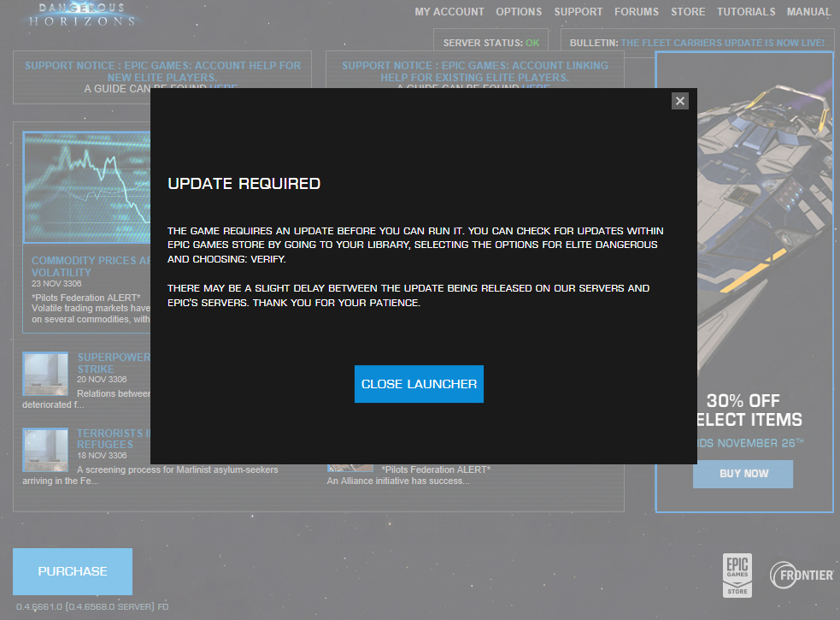Image resolution: width=840 pixels, height=620 pixels.
Task: Click the 23 NOV 3306 date
Action: click(56, 284)
